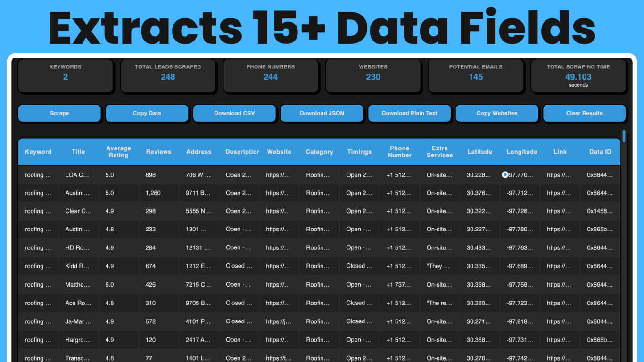The width and height of the screenshot is (644, 362).
Task: Click the Keywords stats counter showing 2
Action: (65, 76)
